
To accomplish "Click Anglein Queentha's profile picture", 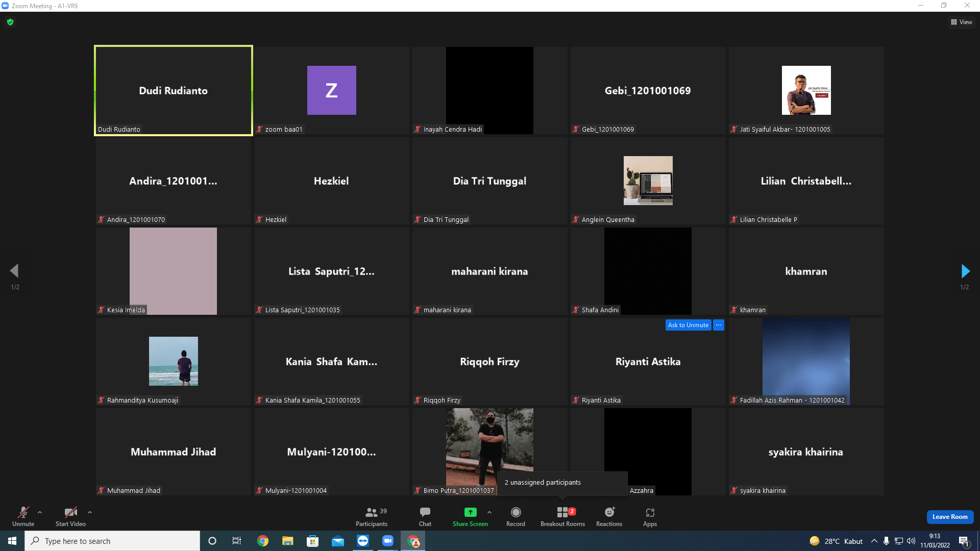I will coord(648,181).
